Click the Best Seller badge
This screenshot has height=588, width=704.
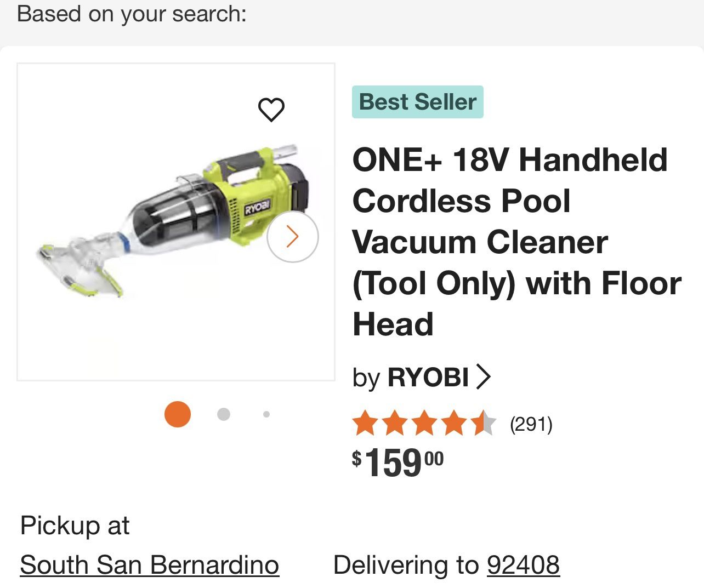(417, 102)
